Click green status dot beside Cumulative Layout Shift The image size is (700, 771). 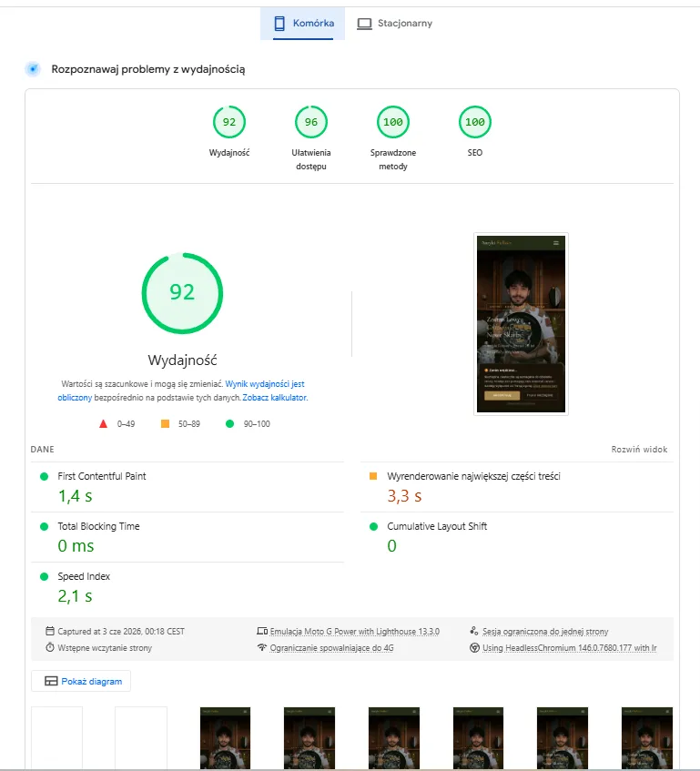pyautogui.click(x=373, y=527)
